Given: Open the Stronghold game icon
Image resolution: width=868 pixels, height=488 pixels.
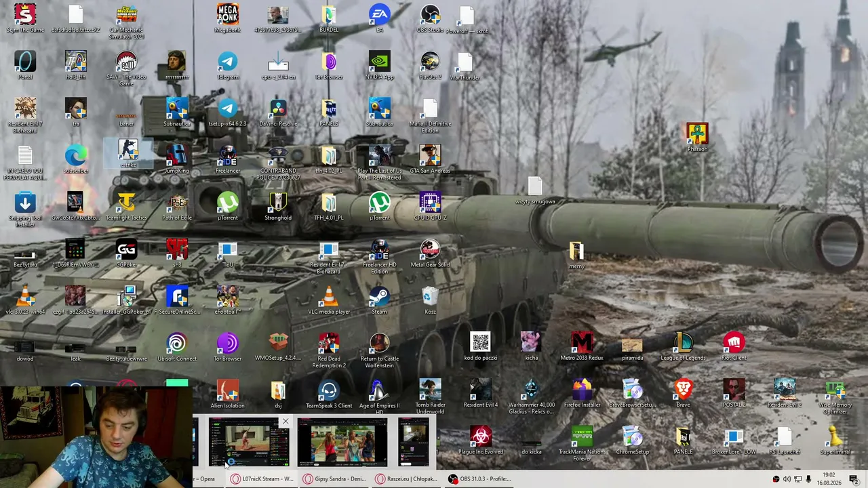Looking at the screenshot, I should (x=278, y=206).
